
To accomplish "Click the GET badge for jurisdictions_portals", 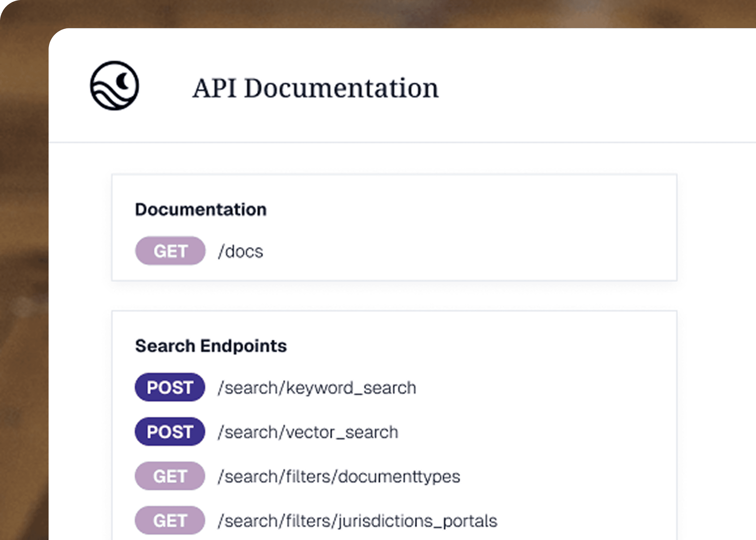I will coord(170,520).
